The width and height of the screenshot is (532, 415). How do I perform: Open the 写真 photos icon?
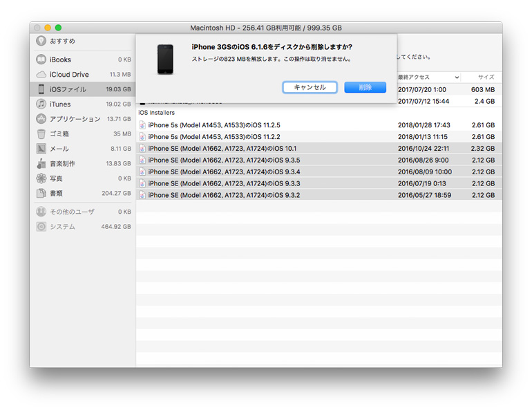tap(41, 178)
